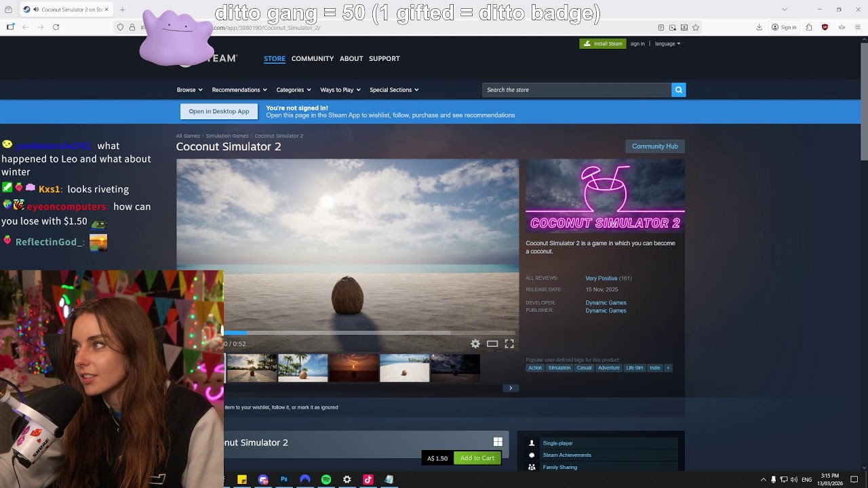Select the sunset screenshot thumbnail
This screenshot has width=868, height=488.
pyautogui.click(x=354, y=368)
